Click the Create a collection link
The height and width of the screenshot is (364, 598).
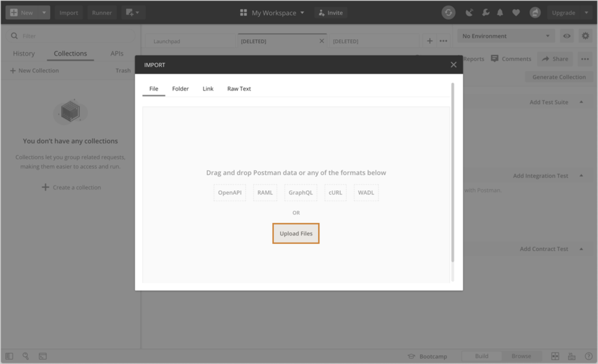pyautogui.click(x=71, y=187)
